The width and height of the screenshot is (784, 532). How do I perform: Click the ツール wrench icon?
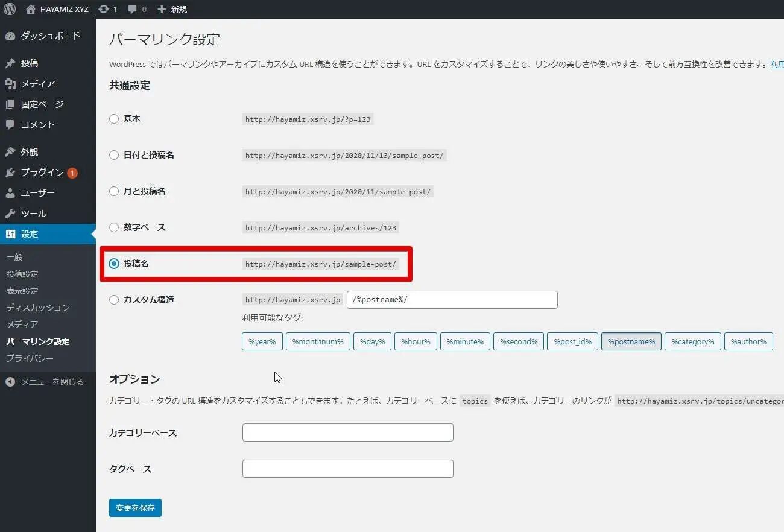click(10, 214)
